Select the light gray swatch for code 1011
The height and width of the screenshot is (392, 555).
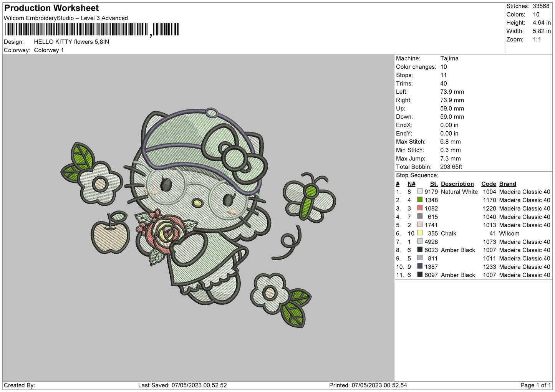[420, 258]
